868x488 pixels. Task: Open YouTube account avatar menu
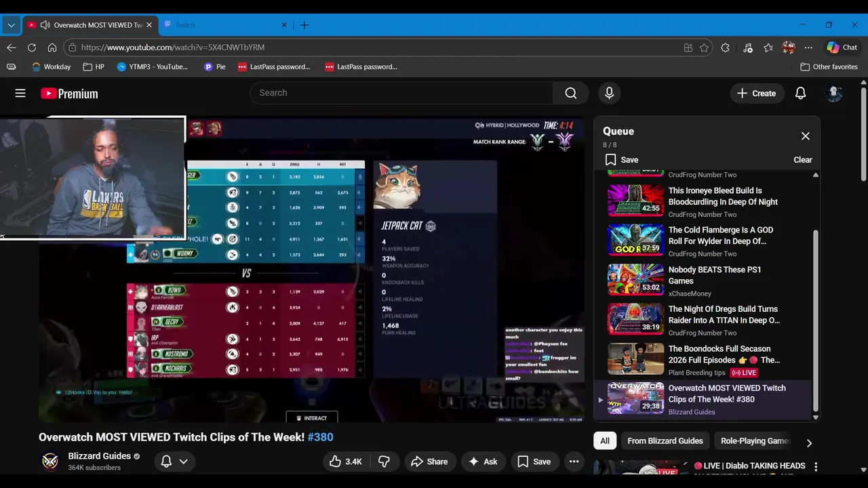click(x=834, y=94)
